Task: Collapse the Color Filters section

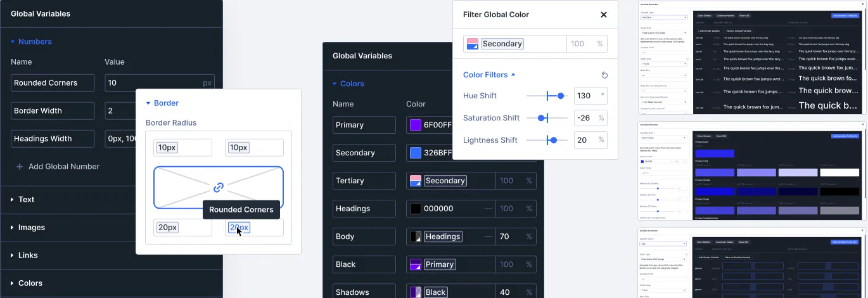Action: click(513, 75)
